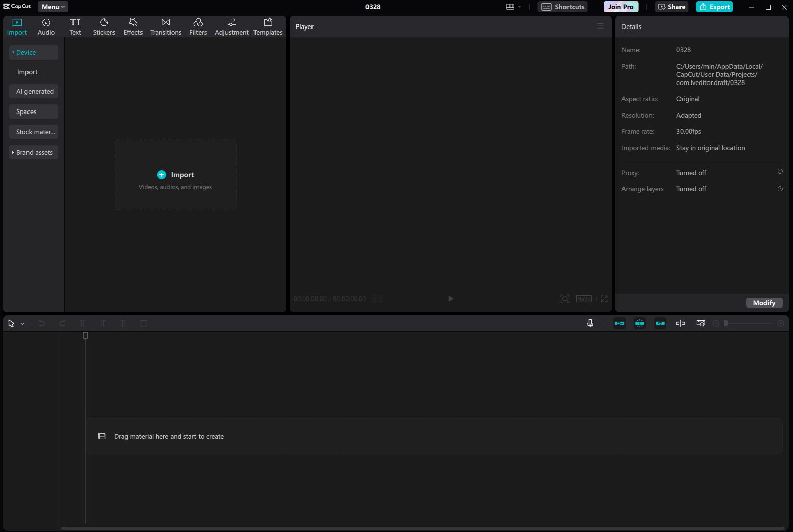Image resolution: width=793 pixels, height=532 pixels.
Task: Zoom out the timeline with minus button
Action: point(716,323)
